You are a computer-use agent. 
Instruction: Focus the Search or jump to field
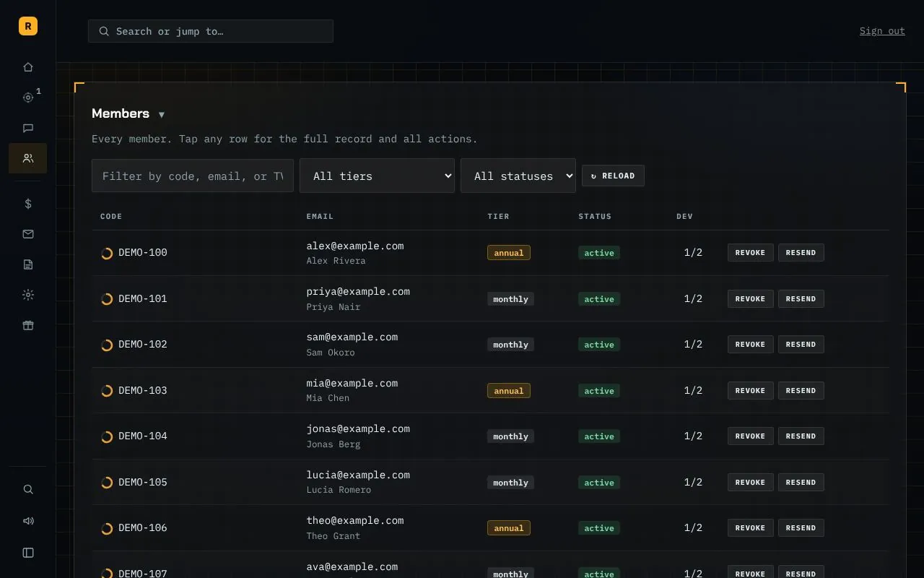tap(211, 31)
